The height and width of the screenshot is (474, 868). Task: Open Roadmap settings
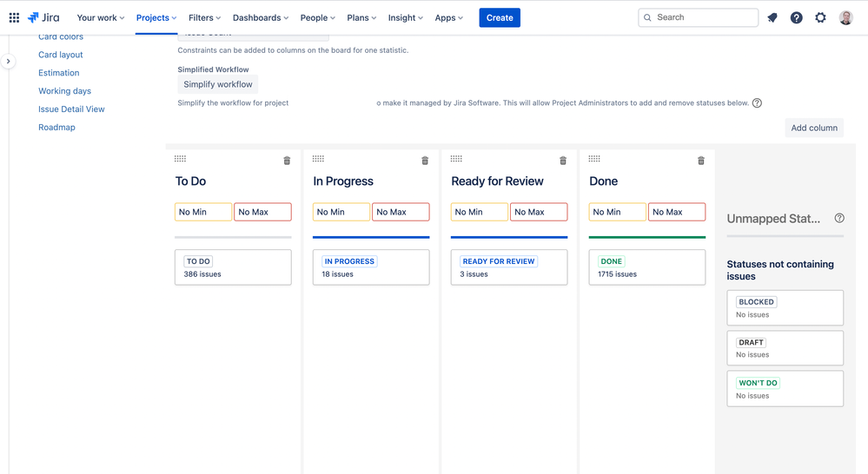click(56, 128)
